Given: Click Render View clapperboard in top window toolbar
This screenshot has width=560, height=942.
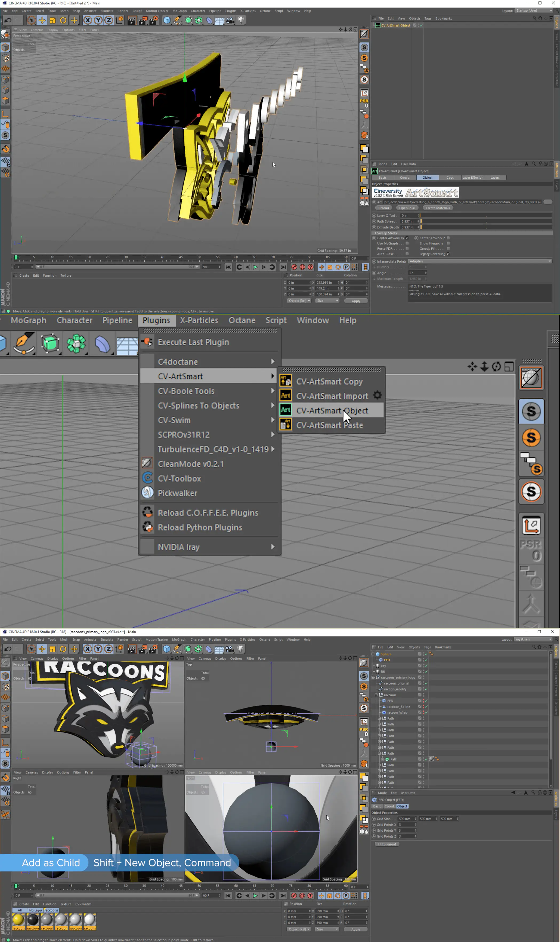Looking at the screenshot, I should click(x=132, y=20).
